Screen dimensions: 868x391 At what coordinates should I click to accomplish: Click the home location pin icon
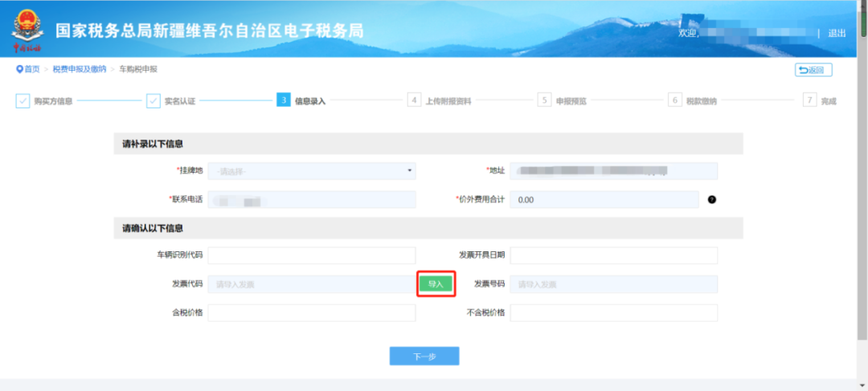19,69
